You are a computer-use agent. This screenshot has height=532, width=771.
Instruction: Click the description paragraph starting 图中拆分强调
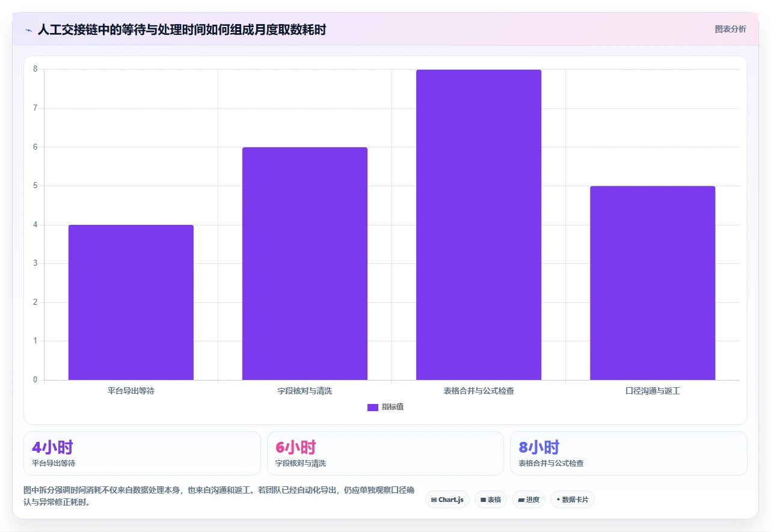click(x=219, y=497)
